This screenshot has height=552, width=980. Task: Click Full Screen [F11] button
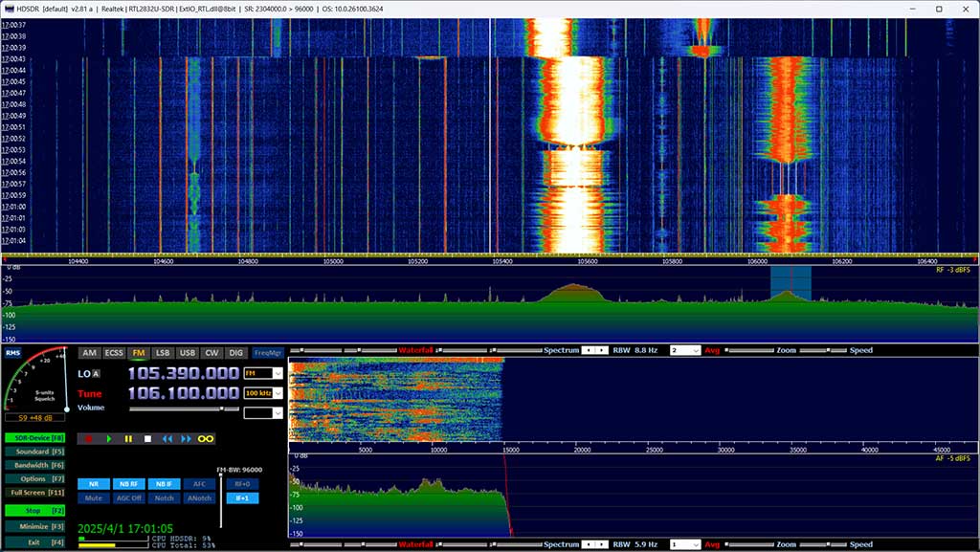point(35,493)
